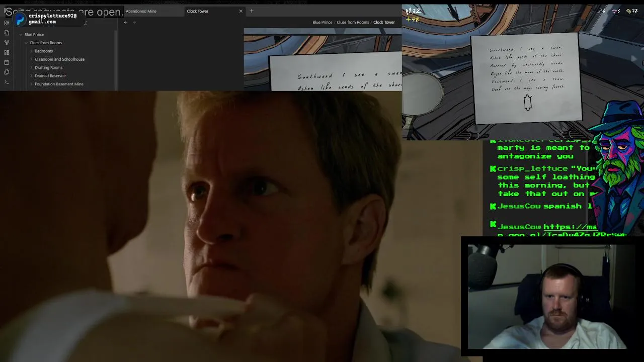Expand the Classroom and Schoolhouse folder

point(31,59)
